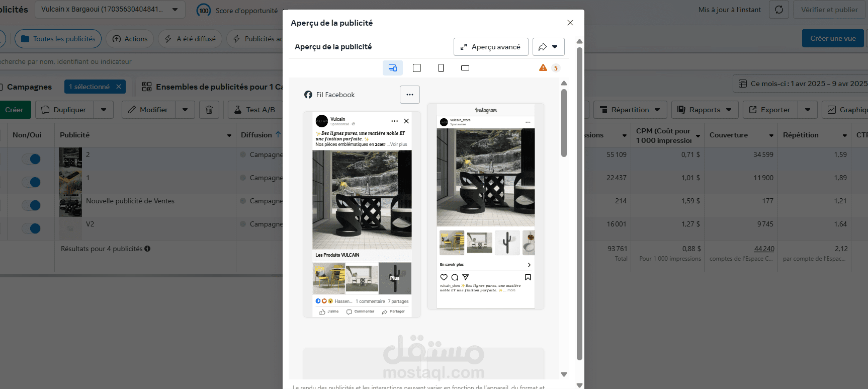The width and height of the screenshot is (868, 389).
Task: Toggle off the ad named 1
Action: pyautogui.click(x=31, y=182)
